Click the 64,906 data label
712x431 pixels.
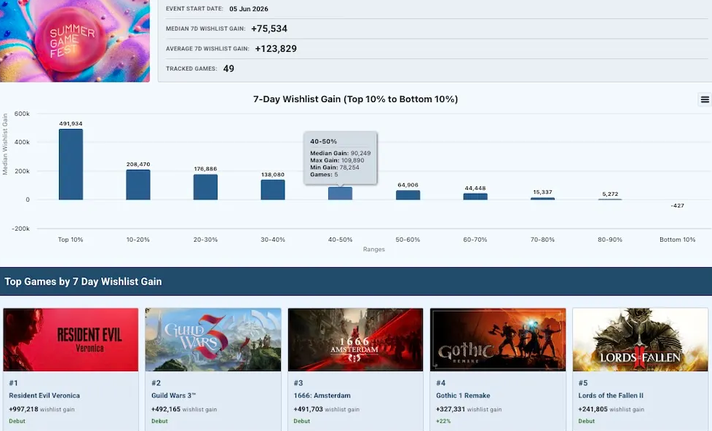click(x=408, y=185)
